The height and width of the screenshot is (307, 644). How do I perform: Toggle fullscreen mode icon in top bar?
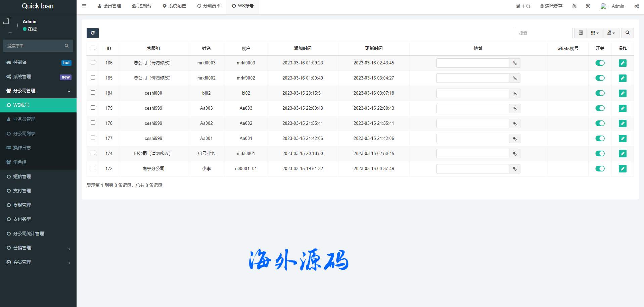pos(588,6)
